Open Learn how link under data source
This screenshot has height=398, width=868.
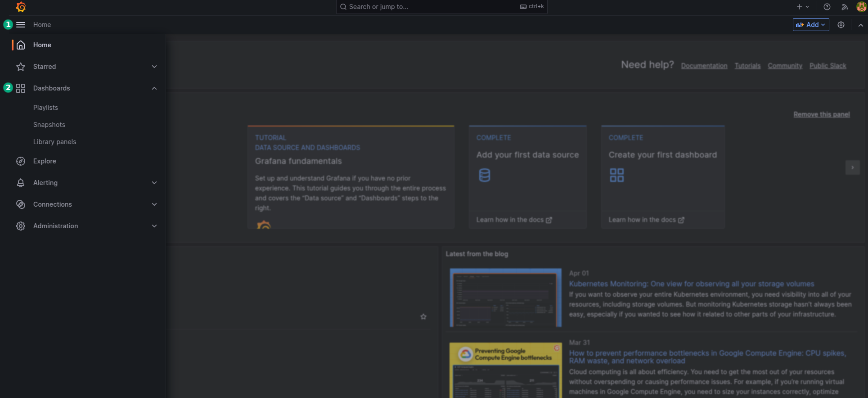point(514,220)
